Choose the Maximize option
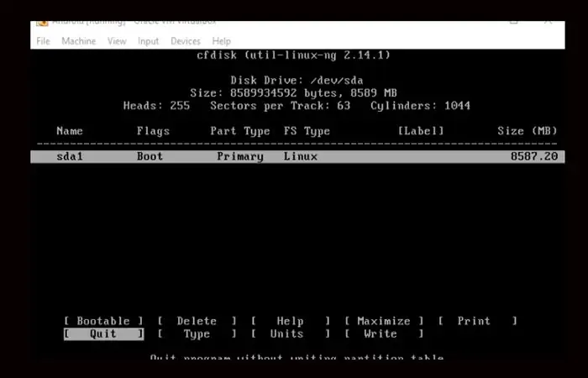The width and height of the screenshot is (588, 378). 384,321
